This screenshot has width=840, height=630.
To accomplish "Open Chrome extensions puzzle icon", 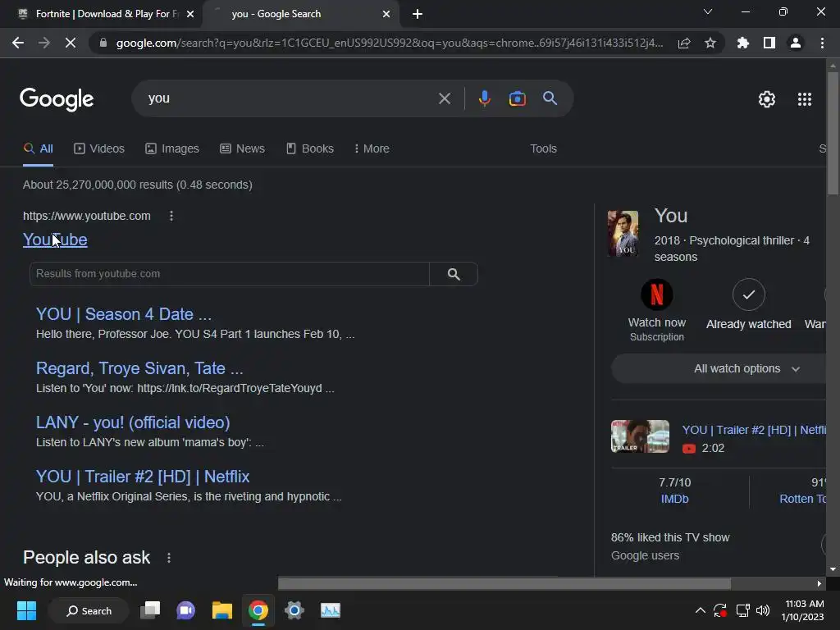I will 743,43.
